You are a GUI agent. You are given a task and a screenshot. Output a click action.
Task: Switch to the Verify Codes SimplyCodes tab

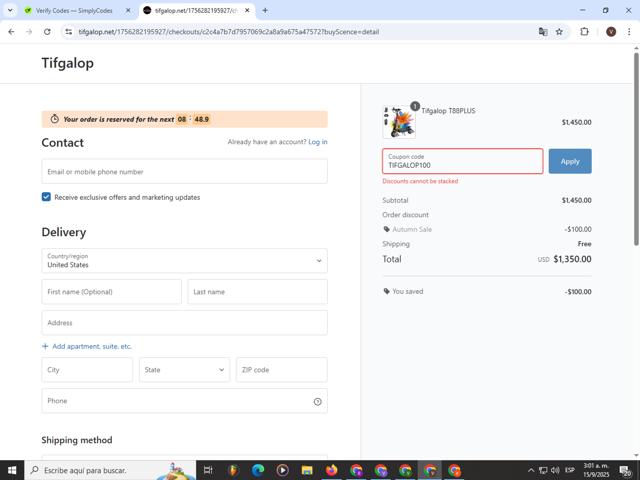[78, 11]
